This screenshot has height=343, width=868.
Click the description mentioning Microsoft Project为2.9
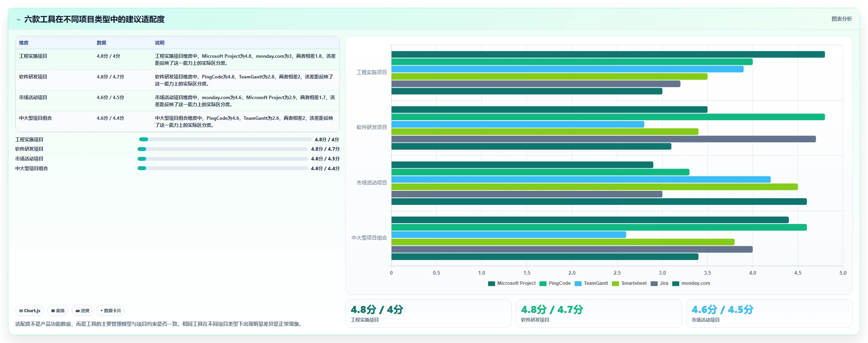point(245,101)
